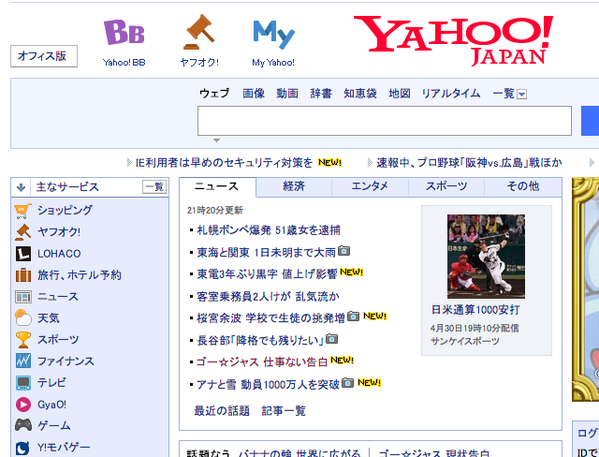Click camera icon after 長谷部 headline
Screen dimensions: 599x457
pyautogui.click(x=332, y=339)
